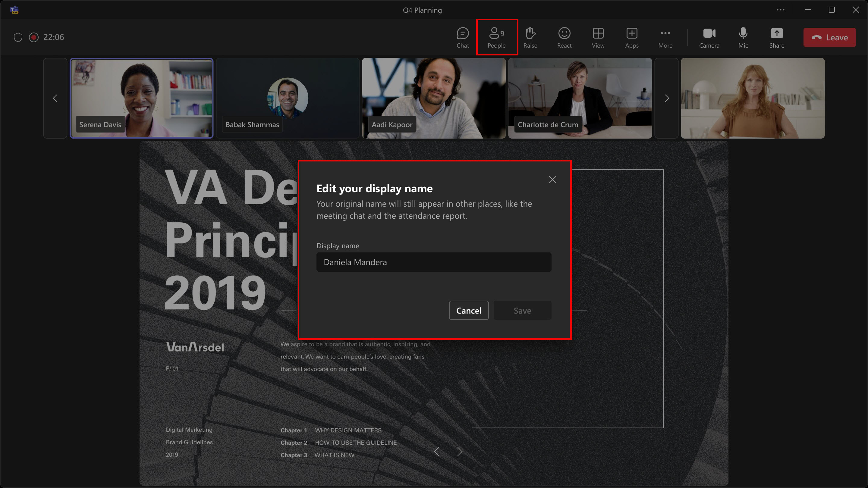Screen dimensions: 868x488
Task: Close the Edit display name dialog
Action: point(552,180)
